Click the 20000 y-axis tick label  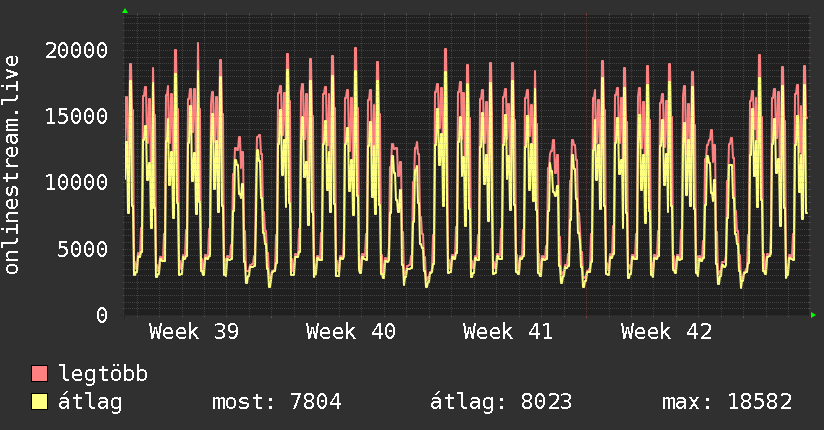point(78,50)
